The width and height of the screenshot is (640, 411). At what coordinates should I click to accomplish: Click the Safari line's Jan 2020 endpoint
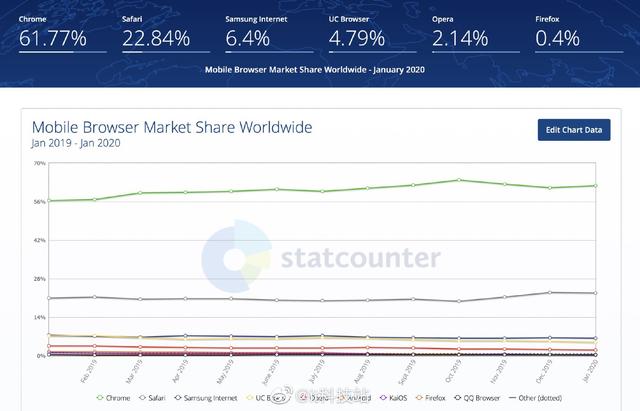(x=595, y=293)
